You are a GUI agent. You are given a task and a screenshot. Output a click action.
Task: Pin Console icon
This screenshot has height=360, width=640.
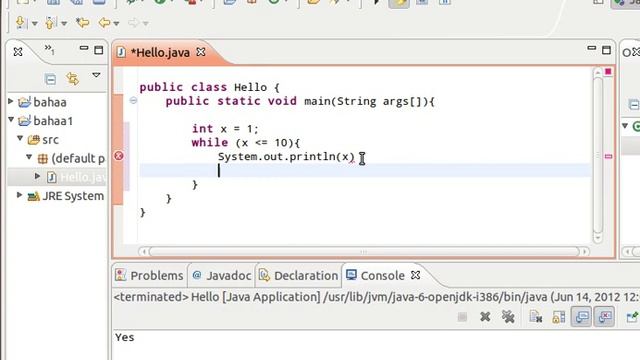coord(632,317)
